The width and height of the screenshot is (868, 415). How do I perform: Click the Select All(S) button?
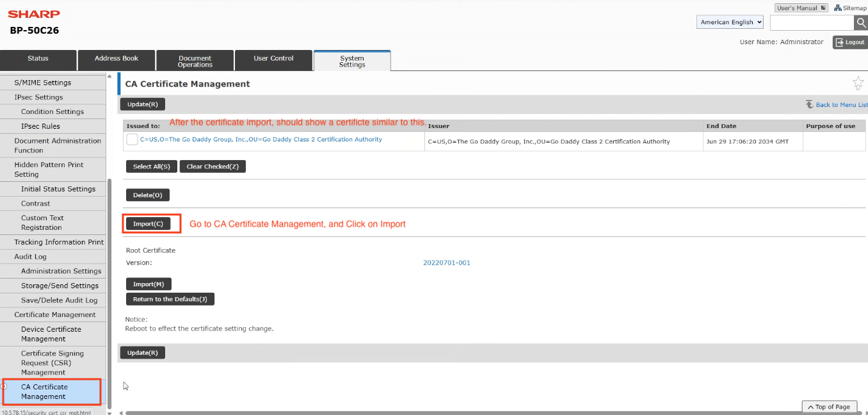click(152, 167)
